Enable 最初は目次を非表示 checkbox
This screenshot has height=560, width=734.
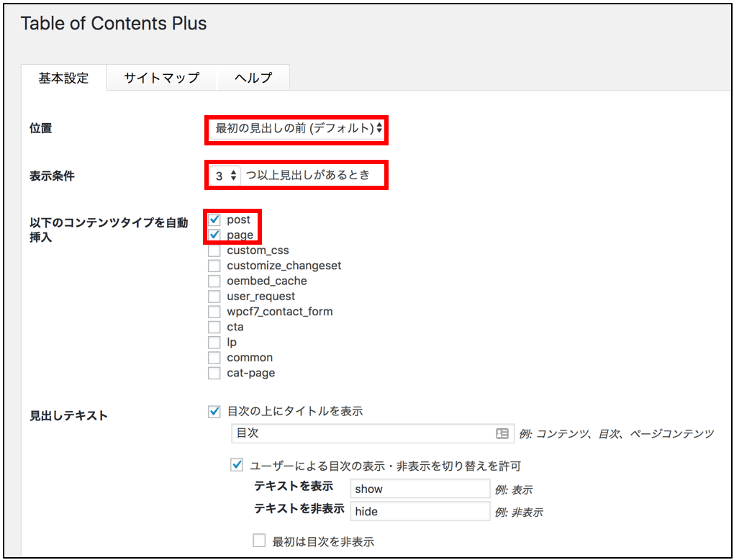[259, 541]
